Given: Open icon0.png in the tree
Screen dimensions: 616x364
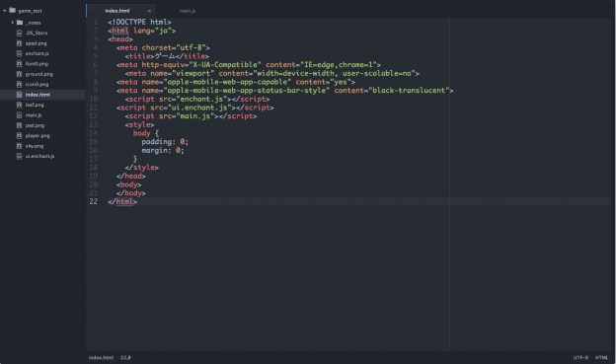Looking at the screenshot, I should (37, 85).
